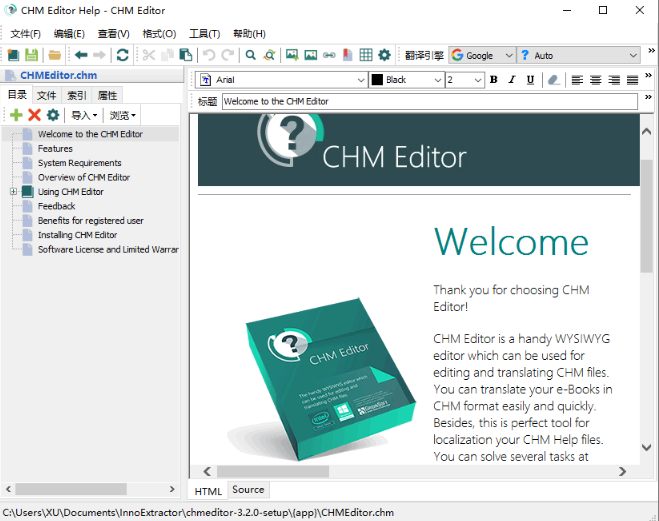Select the Installing CHM Editor topic
The width and height of the screenshot is (659, 521).
[x=77, y=234]
